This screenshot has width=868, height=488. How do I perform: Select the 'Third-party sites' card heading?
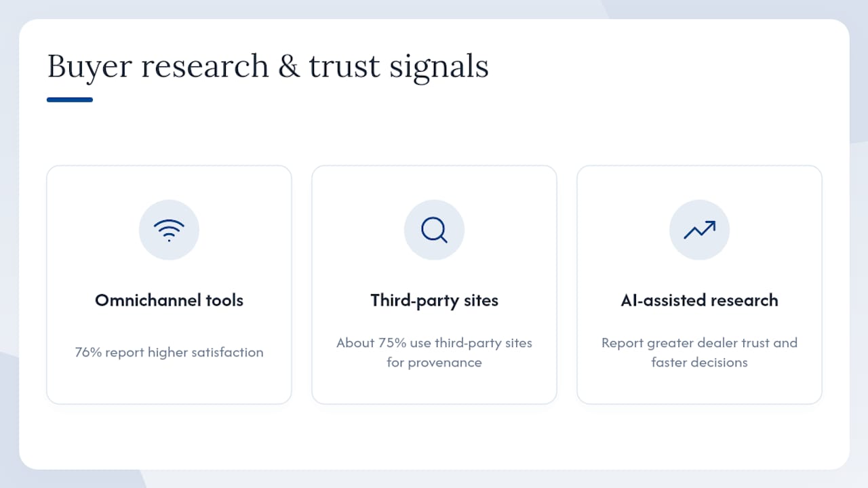tap(434, 300)
